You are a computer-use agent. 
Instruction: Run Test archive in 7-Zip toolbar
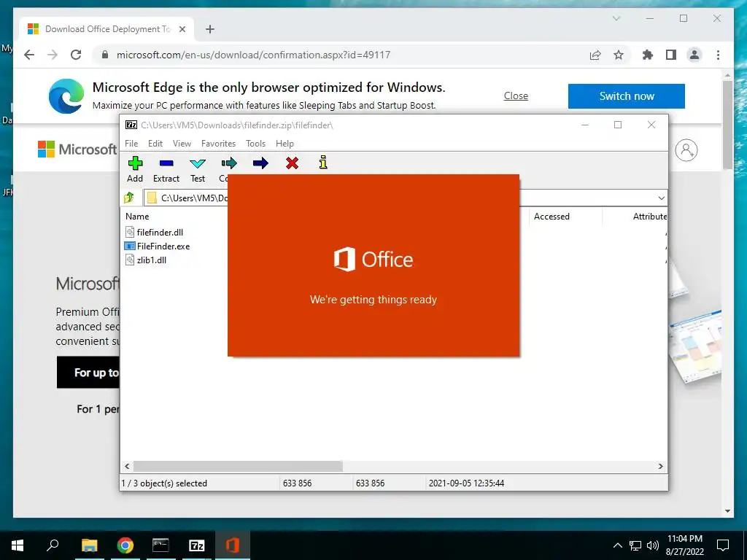click(197, 163)
